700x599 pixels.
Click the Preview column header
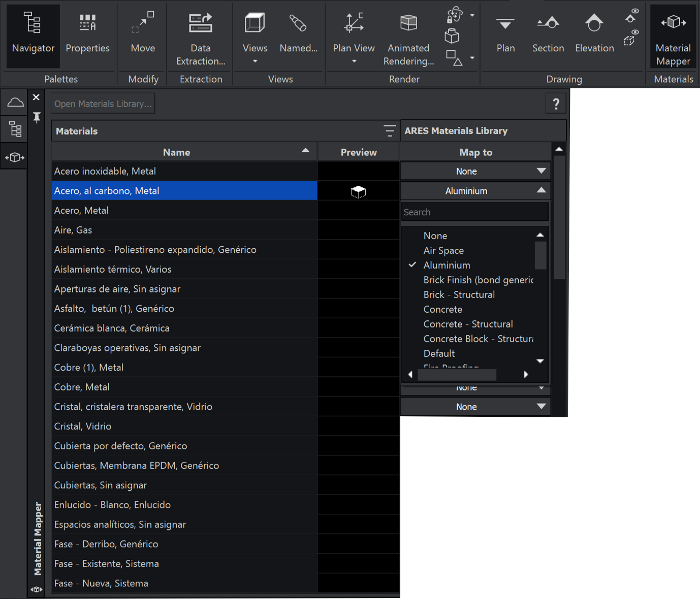click(x=359, y=152)
